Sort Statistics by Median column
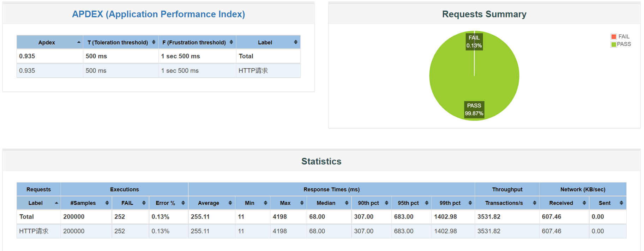The image size is (644, 251). click(329, 203)
